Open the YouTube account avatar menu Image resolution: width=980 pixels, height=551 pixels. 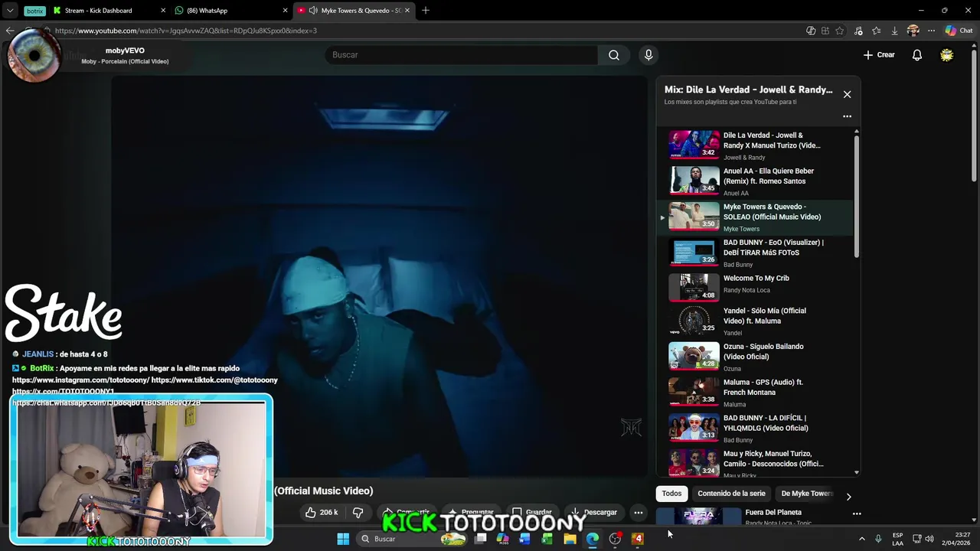[947, 55]
